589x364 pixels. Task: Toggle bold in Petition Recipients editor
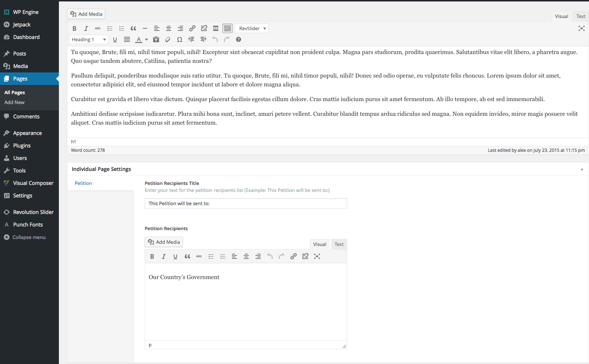click(x=152, y=256)
